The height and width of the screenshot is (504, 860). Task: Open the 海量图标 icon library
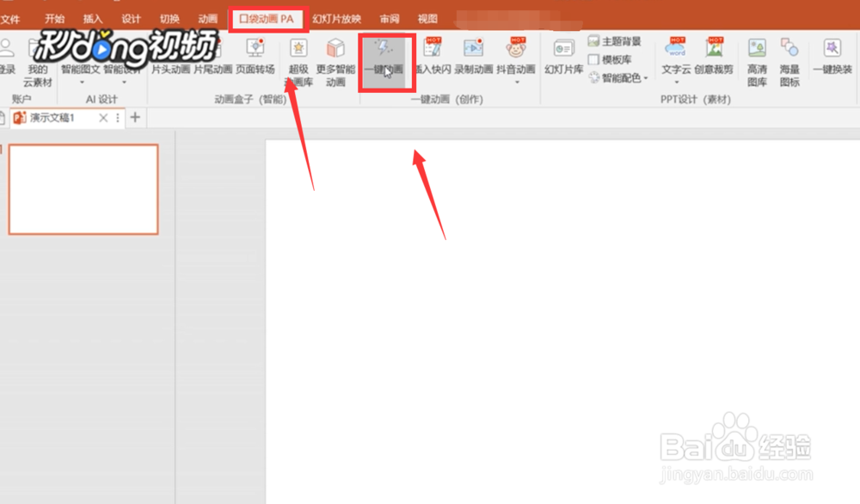point(789,62)
